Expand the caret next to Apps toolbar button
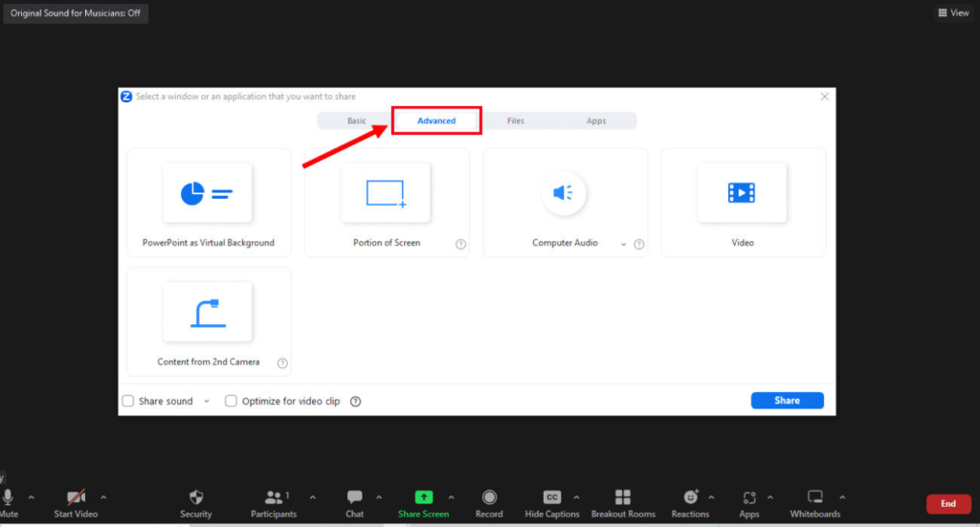 coord(770,497)
